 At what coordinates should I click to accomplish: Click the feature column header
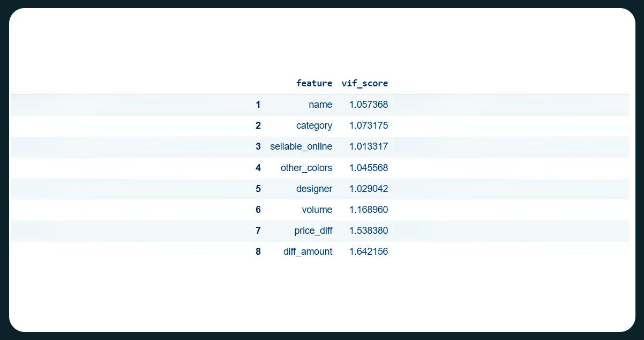coord(314,83)
